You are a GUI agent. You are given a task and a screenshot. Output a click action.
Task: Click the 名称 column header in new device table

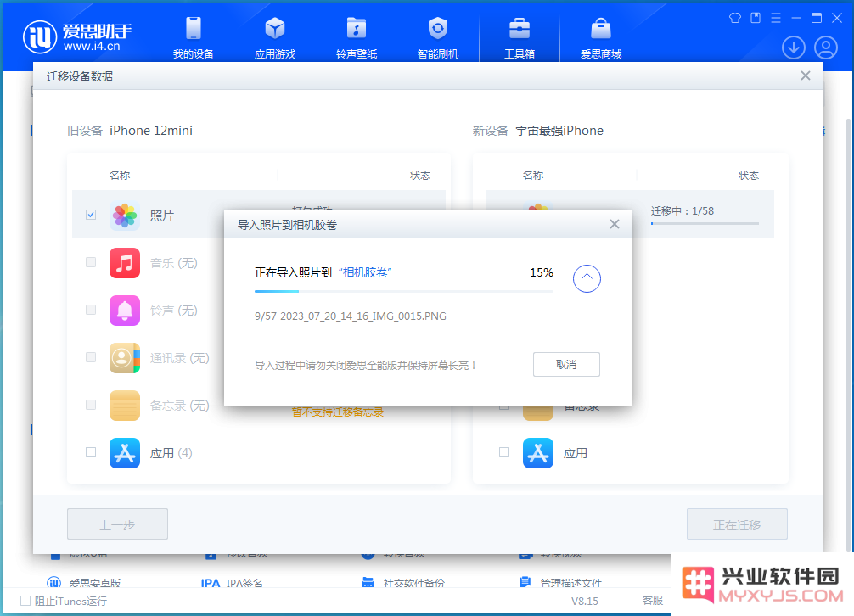click(532, 176)
